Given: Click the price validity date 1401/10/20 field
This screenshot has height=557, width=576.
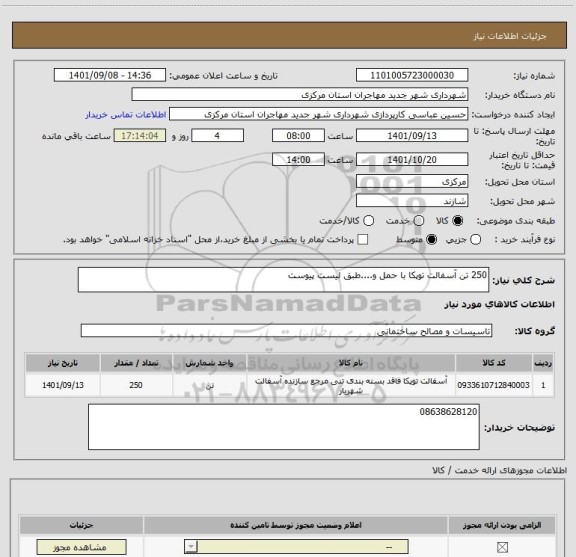Looking at the screenshot, I should tap(412, 159).
